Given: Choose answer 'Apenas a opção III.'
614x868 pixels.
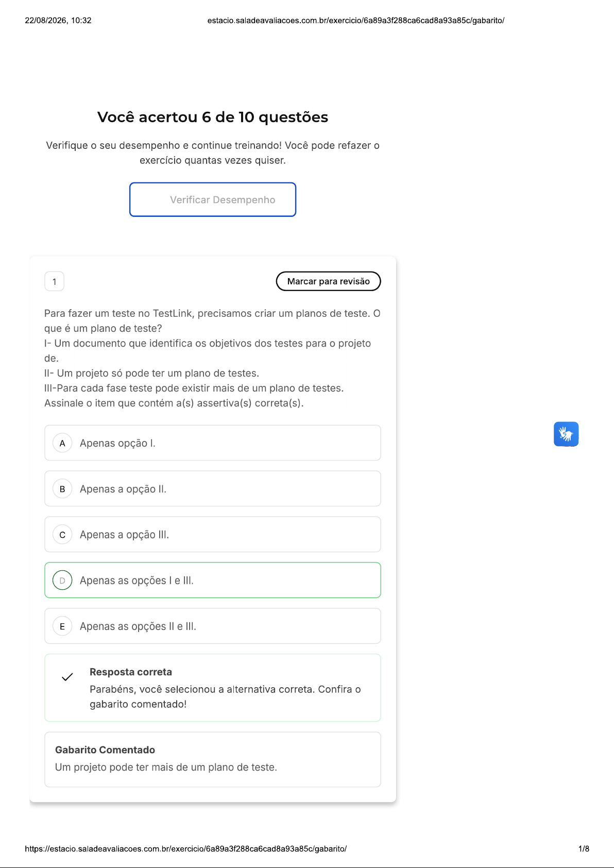Looking at the screenshot, I should coord(213,535).
